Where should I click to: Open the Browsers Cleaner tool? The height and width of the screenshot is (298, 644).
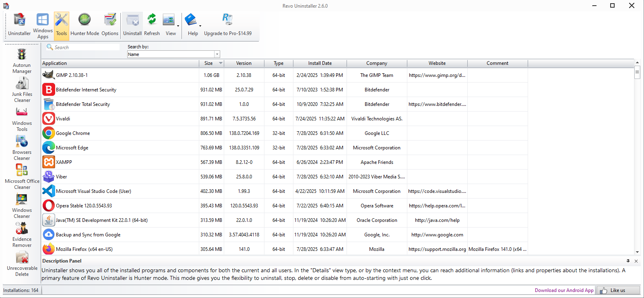[22, 148]
